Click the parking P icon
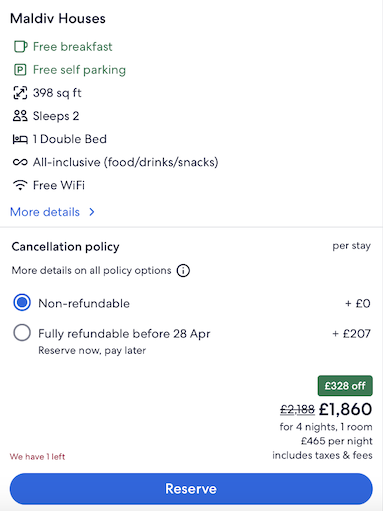The width and height of the screenshot is (383, 511). [20, 70]
